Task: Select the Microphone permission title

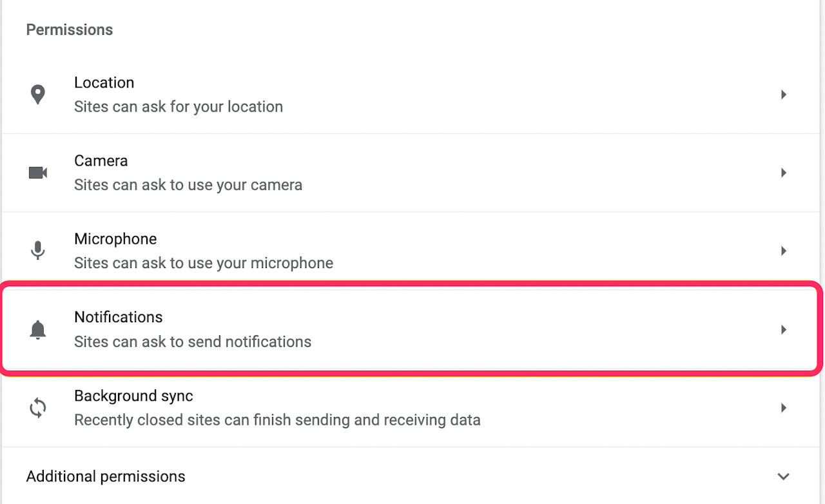Action: tap(115, 239)
